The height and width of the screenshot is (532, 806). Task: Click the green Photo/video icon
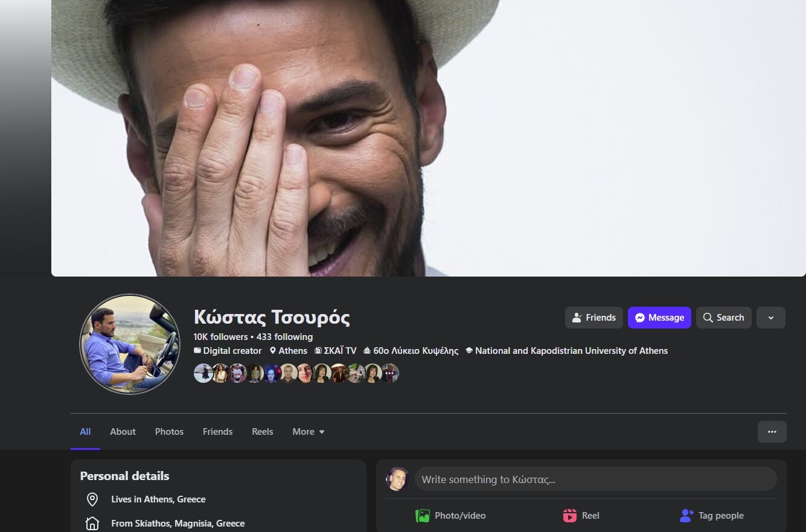tap(423, 516)
